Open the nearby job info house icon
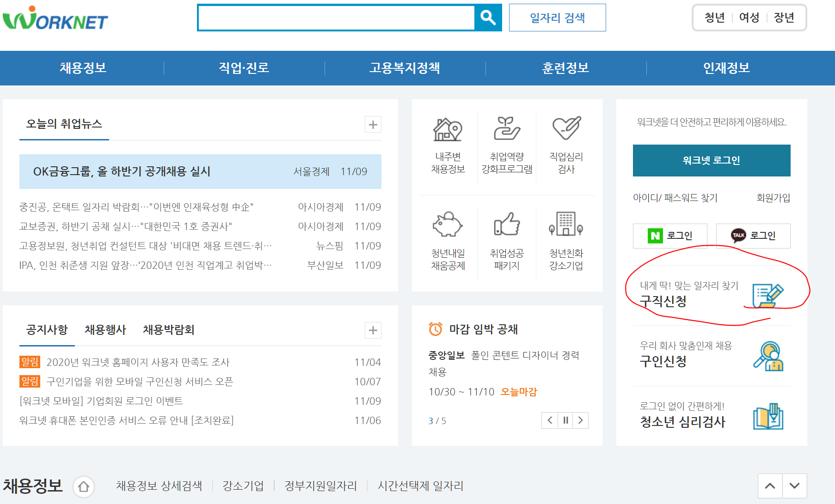Screen dimensions: 835x504 pyautogui.click(x=448, y=129)
